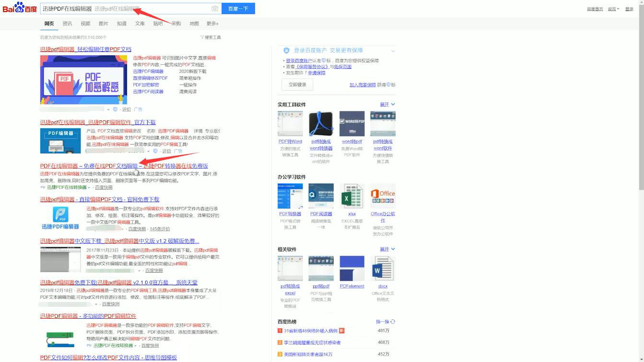Open the 文库 tab

(x=140, y=24)
